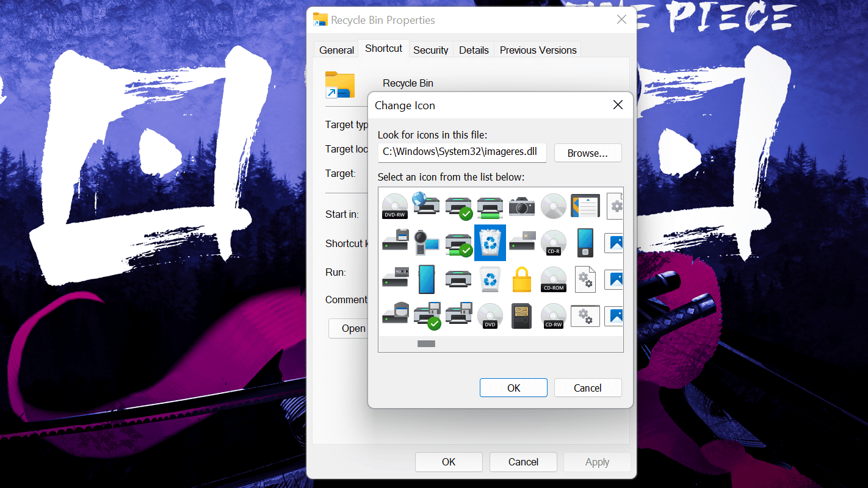Open the Security tab
The height and width of the screenshot is (488, 868).
[430, 50]
